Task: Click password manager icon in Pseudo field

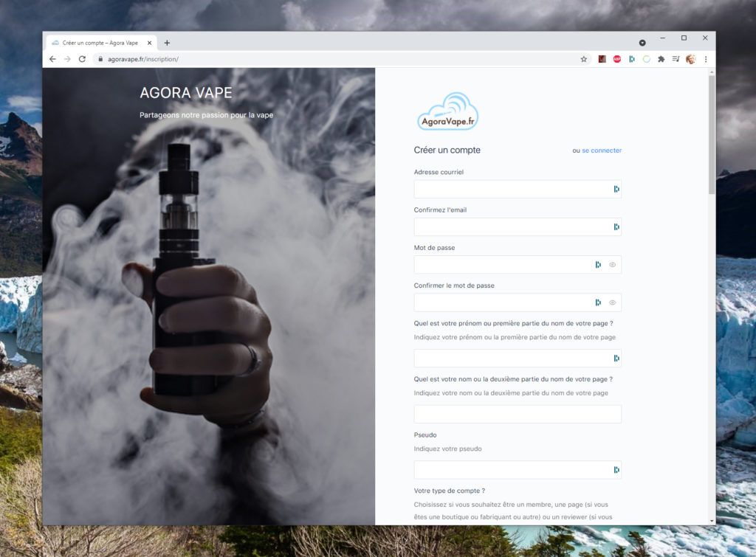Action: pos(616,470)
